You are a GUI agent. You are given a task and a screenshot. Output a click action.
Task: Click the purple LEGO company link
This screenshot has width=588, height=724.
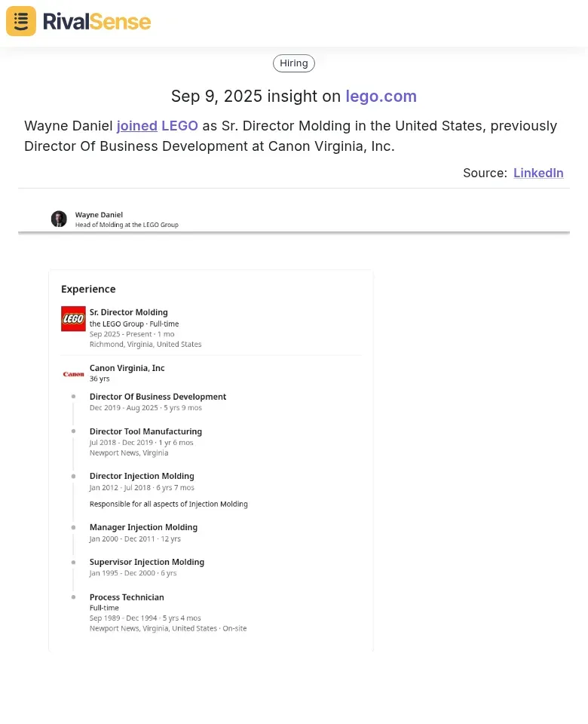click(179, 126)
